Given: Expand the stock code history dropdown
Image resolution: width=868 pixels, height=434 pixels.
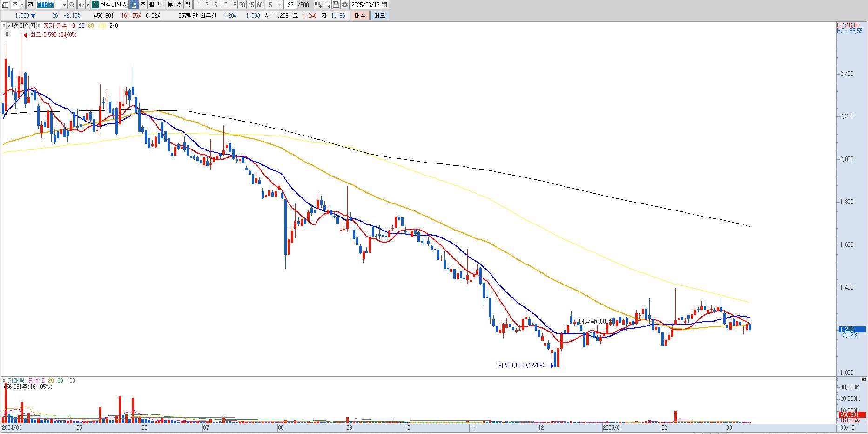Looking at the screenshot, I should coord(64,5).
